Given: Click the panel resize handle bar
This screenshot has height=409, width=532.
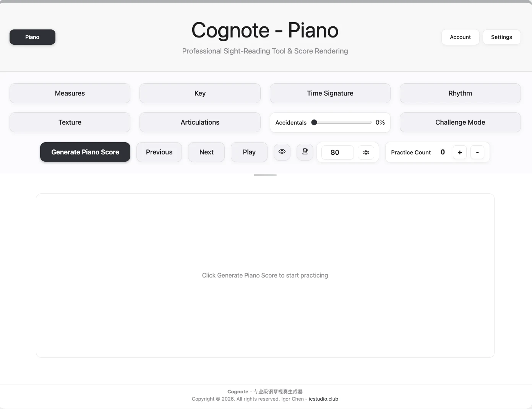Looking at the screenshot, I should coord(265,175).
